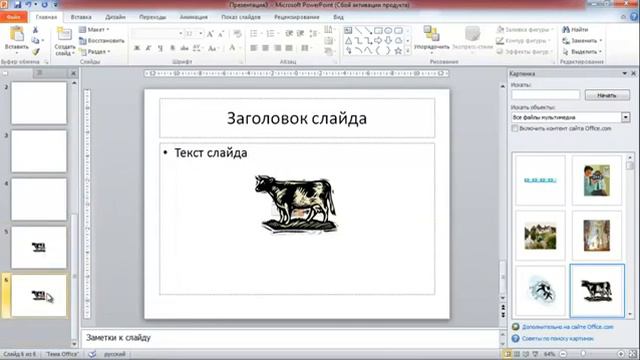Switch to the Insert (Вставка) tab

coord(81,17)
